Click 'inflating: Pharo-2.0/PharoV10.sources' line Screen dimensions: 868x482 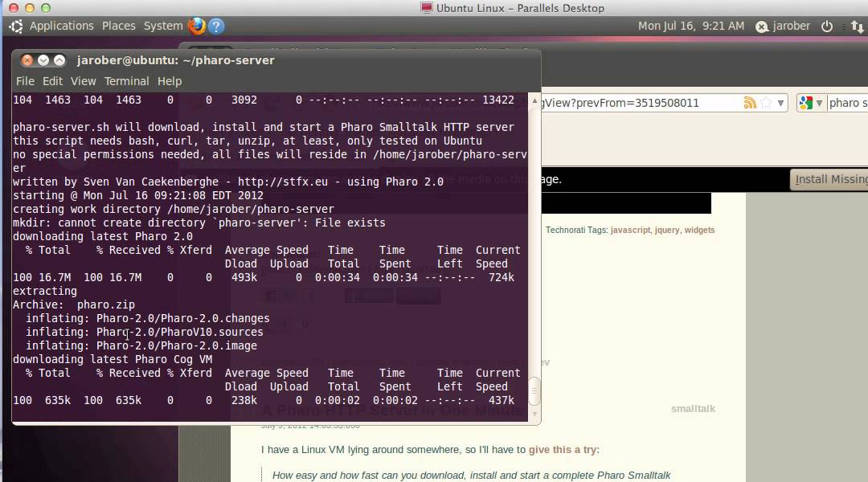pyautogui.click(x=145, y=332)
